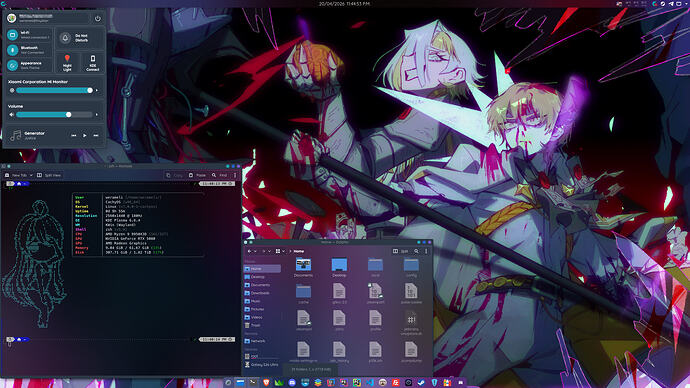The image size is (690, 388).
Task: Adjust the Volume slider
Action: click(x=54, y=114)
